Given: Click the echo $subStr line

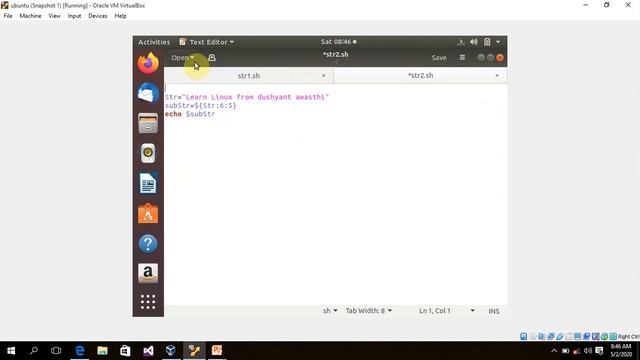Looking at the screenshot, I should pyautogui.click(x=190, y=114).
